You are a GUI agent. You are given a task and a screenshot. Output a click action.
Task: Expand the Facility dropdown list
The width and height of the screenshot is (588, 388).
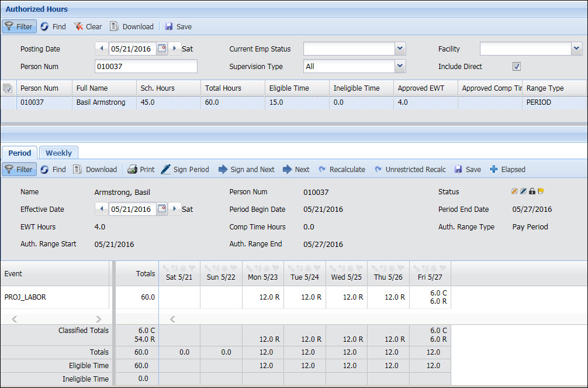576,49
